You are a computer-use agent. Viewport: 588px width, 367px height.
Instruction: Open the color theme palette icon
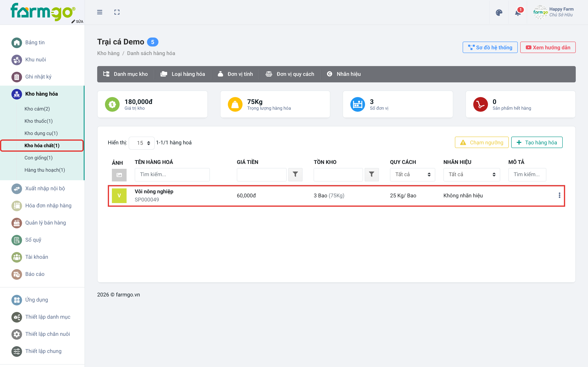[499, 13]
